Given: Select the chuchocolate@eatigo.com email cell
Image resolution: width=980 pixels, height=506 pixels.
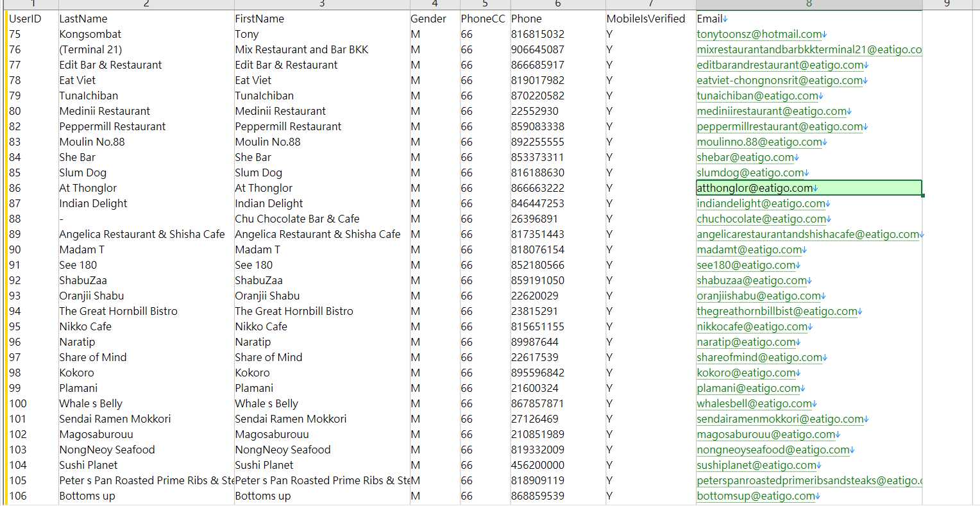Looking at the screenshot, I should click(x=809, y=219).
